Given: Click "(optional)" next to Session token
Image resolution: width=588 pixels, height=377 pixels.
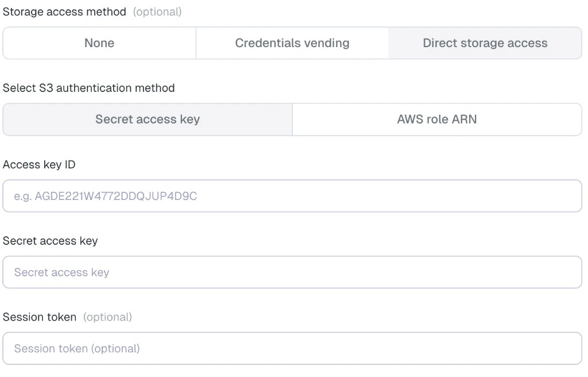Looking at the screenshot, I should tap(107, 317).
